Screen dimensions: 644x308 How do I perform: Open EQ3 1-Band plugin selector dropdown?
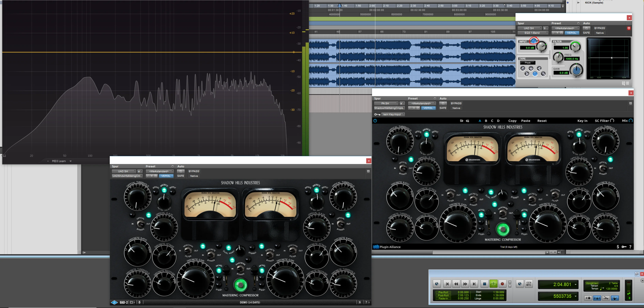pyautogui.click(x=533, y=33)
